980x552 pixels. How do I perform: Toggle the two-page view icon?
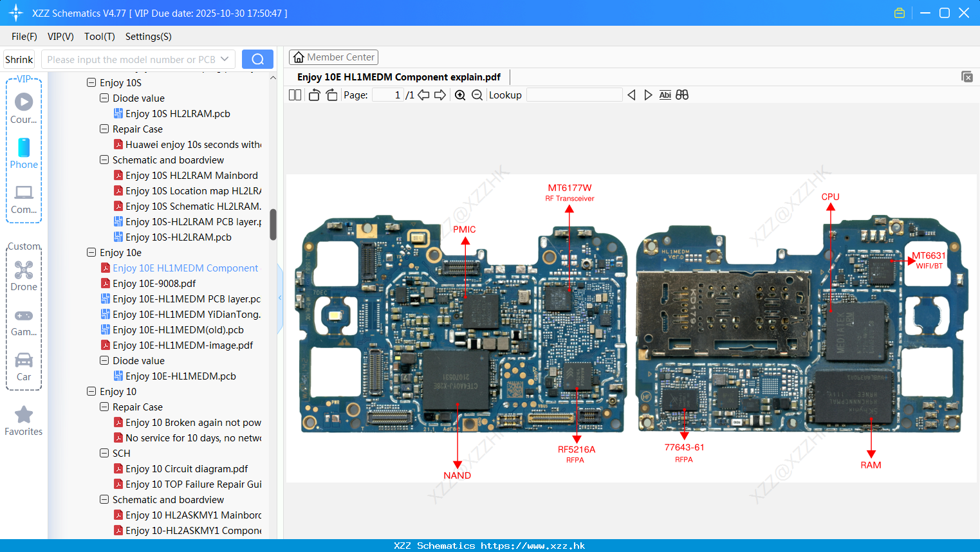coord(295,95)
